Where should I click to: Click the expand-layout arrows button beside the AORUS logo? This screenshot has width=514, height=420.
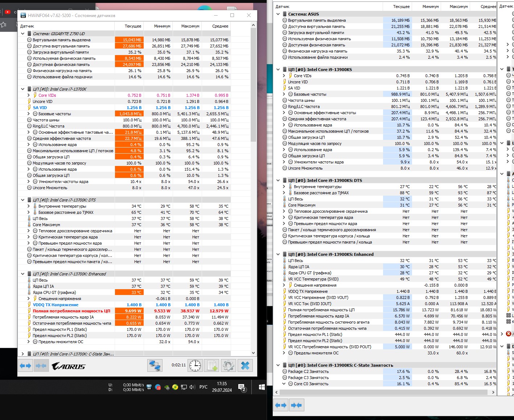tap(25, 366)
